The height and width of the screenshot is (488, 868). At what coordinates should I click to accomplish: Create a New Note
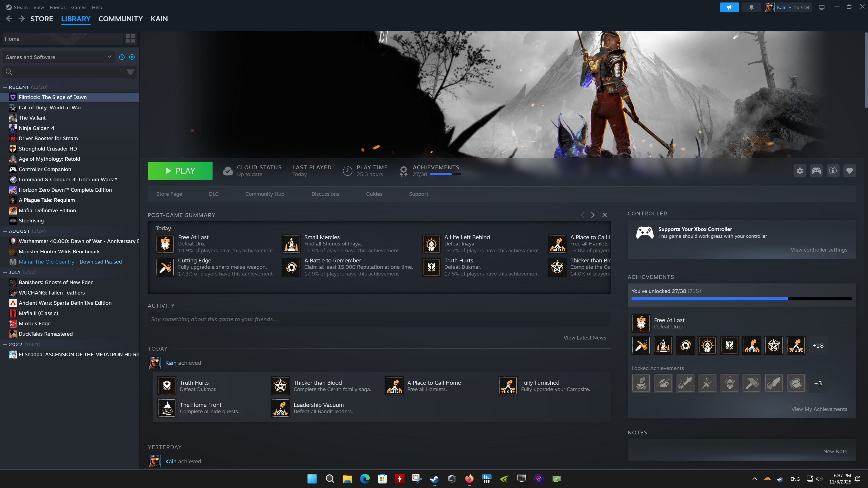[835, 452]
